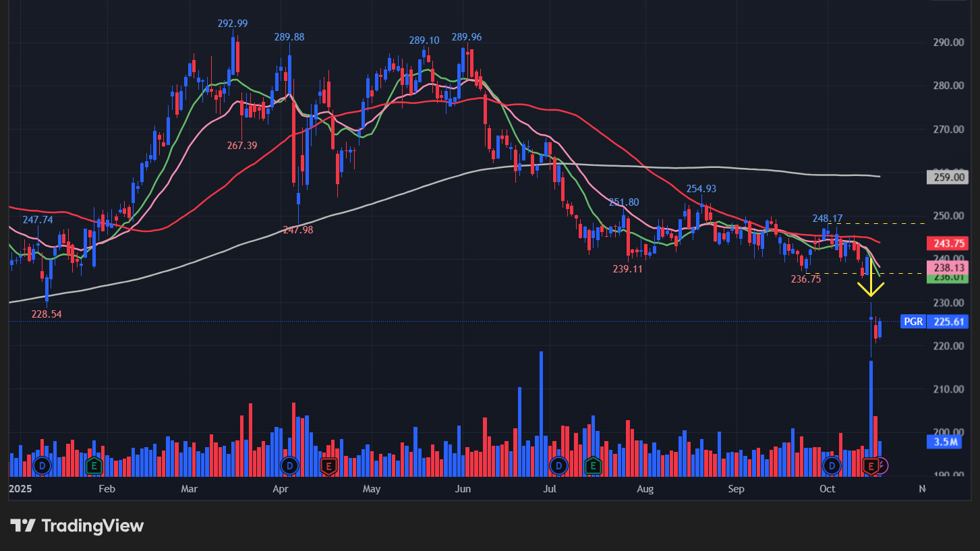Viewport: 980px width, 551px height.
Task: Click the gray 259.00 moving average label
Action: pyautogui.click(x=948, y=178)
